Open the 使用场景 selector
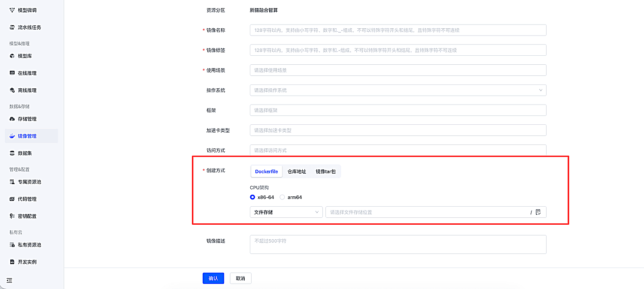The width and height of the screenshot is (644, 289). tap(398, 70)
